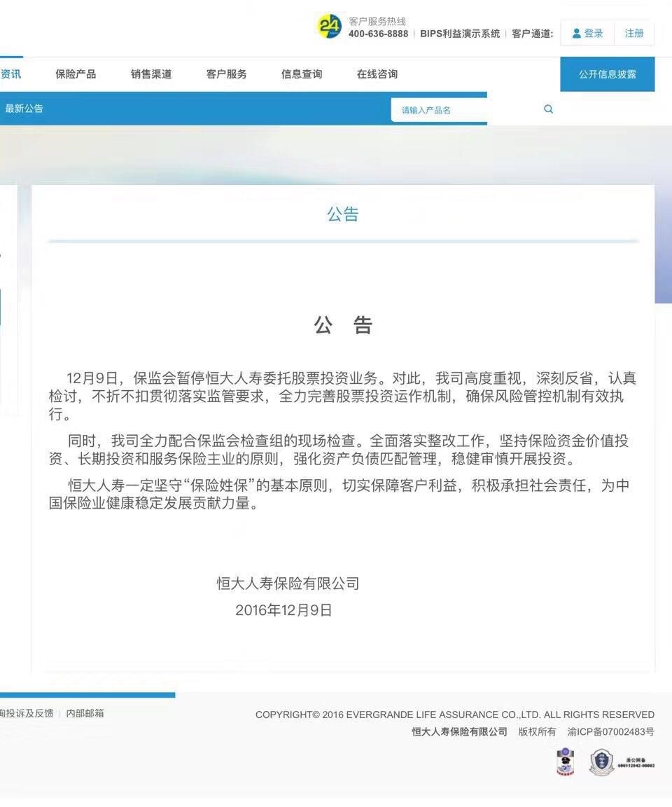Screen dimensions: 672x807
Task: Open the 内部邮箱 footer link
Action: click(85, 713)
